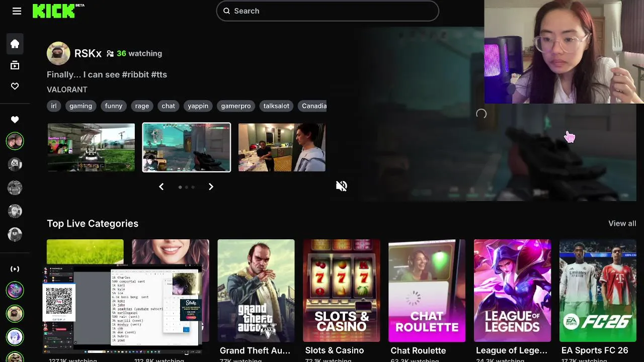Viewport: 644px width, 362px height.
Task: Click the filled heart icon in the sidebar
Action: pos(15,120)
